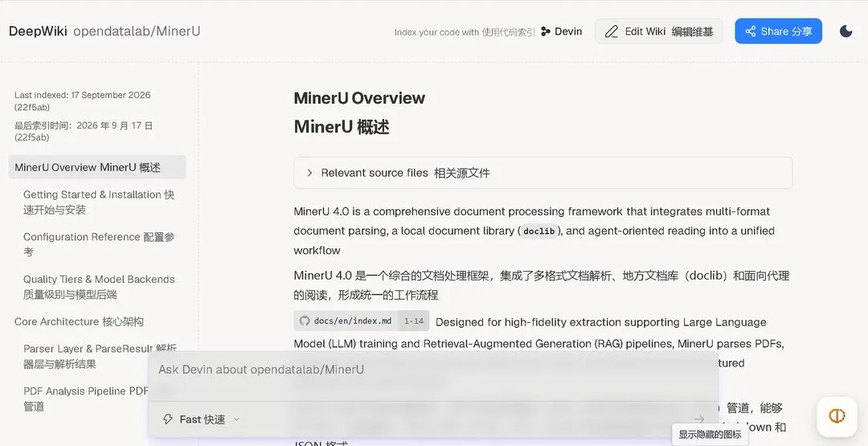Click the MinerU 概述 heading
The height and width of the screenshot is (446, 868).
click(342, 127)
